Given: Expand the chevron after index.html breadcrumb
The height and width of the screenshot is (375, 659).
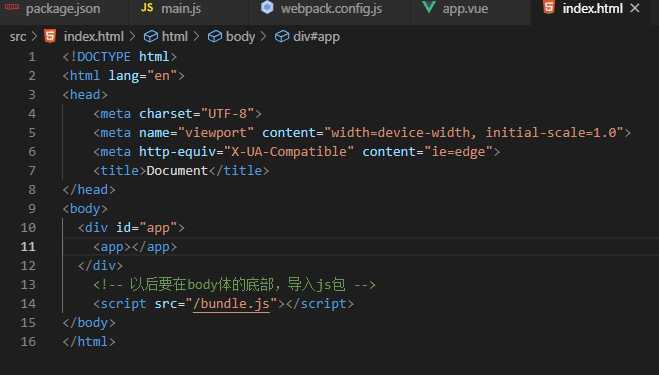Looking at the screenshot, I should click(x=133, y=37).
